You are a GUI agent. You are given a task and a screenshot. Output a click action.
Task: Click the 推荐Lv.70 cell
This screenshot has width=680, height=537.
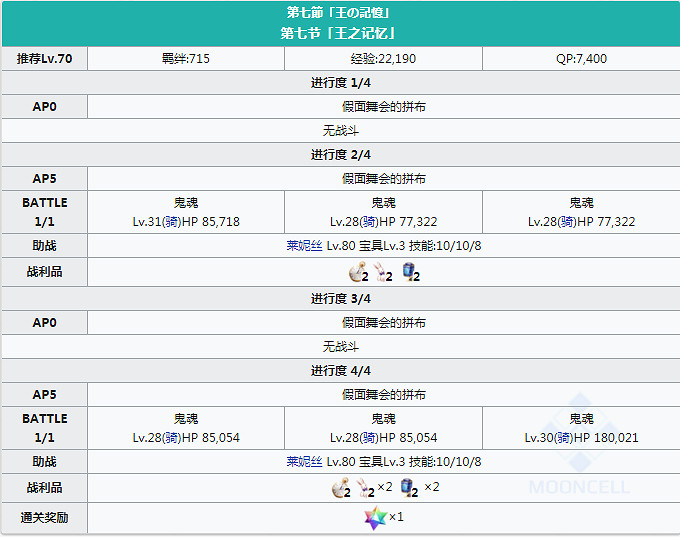(x=45, y=59)
